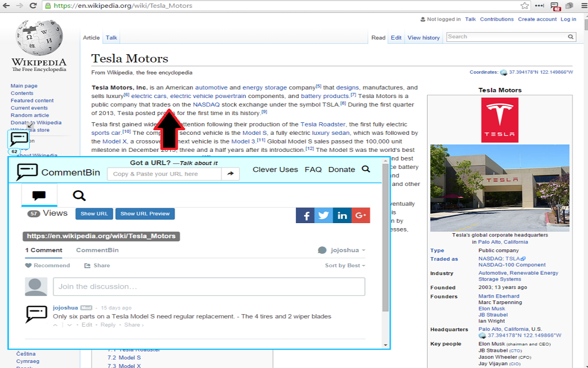Click the three-dots extension icon in toolbar
This screenshot has height=368, width=588.
point(540,6)
